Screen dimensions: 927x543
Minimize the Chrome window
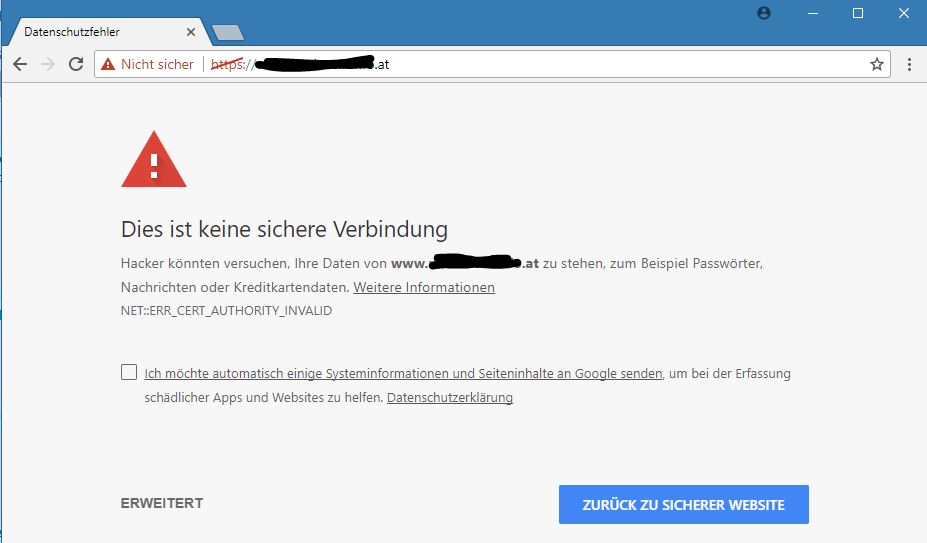pyautogui.click(x=813, y=13)
